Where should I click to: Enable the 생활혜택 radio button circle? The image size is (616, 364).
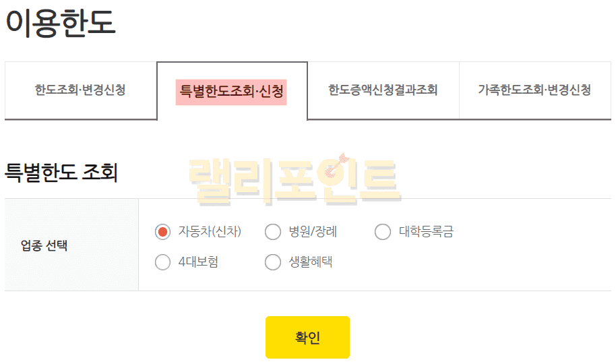click(x=273, y=262)
